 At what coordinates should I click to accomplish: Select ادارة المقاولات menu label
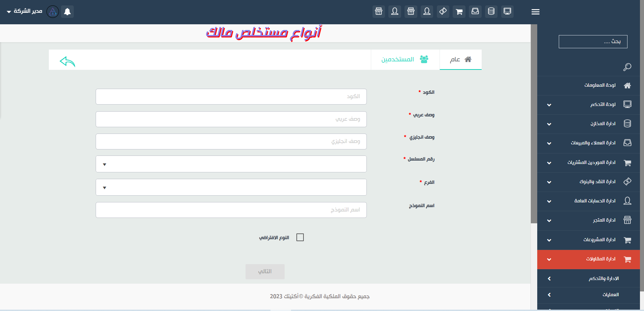[601, 259]
